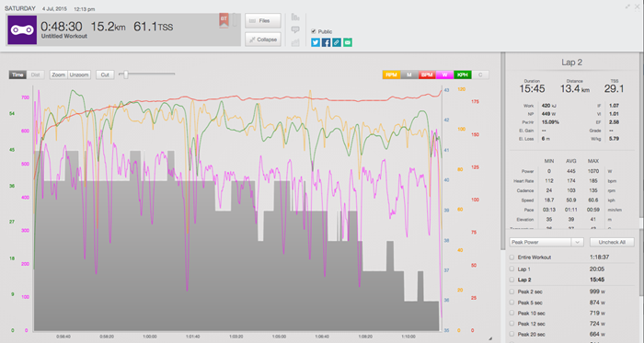
Task: Toggle KPH speed series
Action: pyautogui.click(x=463, y=74)
